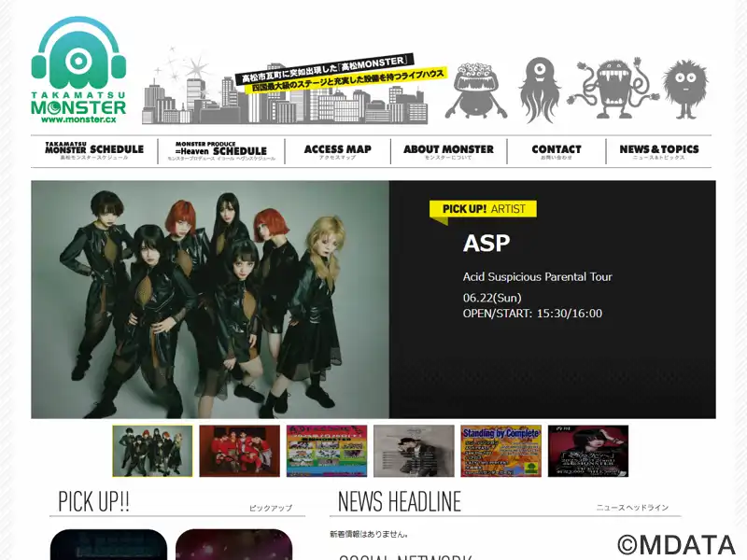The width and height of the screenshot is (747, 560).
Task: Click the ASP group photo banner
Action: [x=210, y=300]
